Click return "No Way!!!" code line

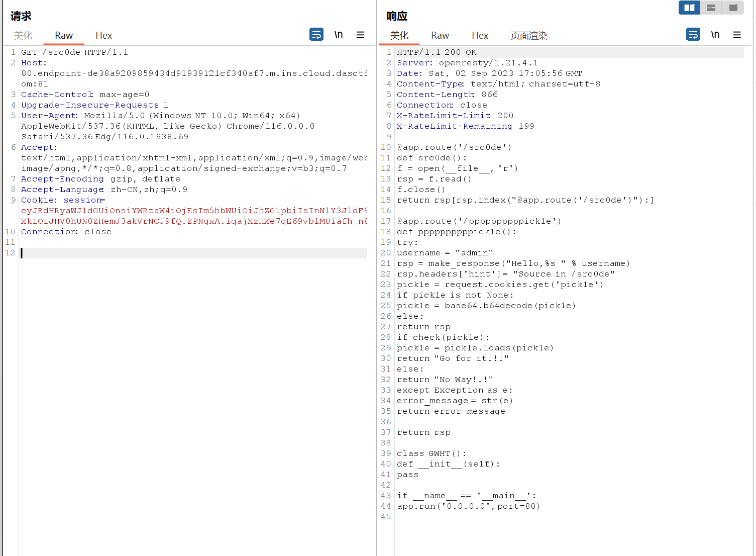(445, 380)
